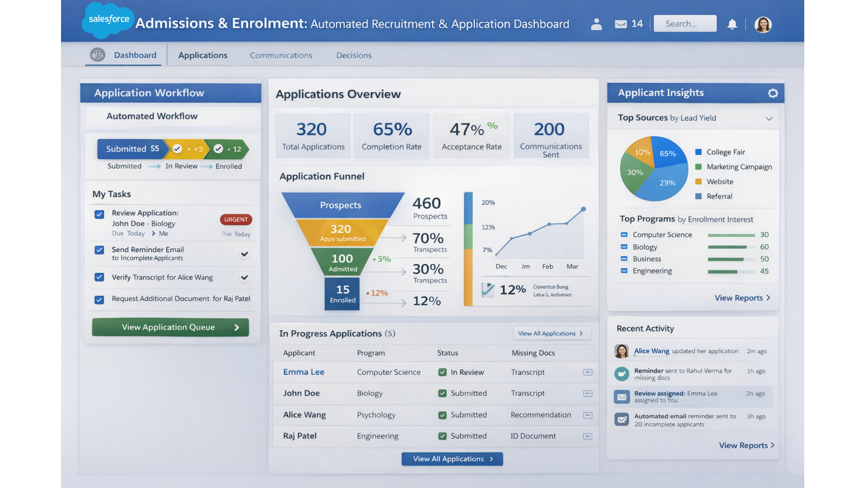Uncheck the Review Application John Doe task

(x=99, y=214)
